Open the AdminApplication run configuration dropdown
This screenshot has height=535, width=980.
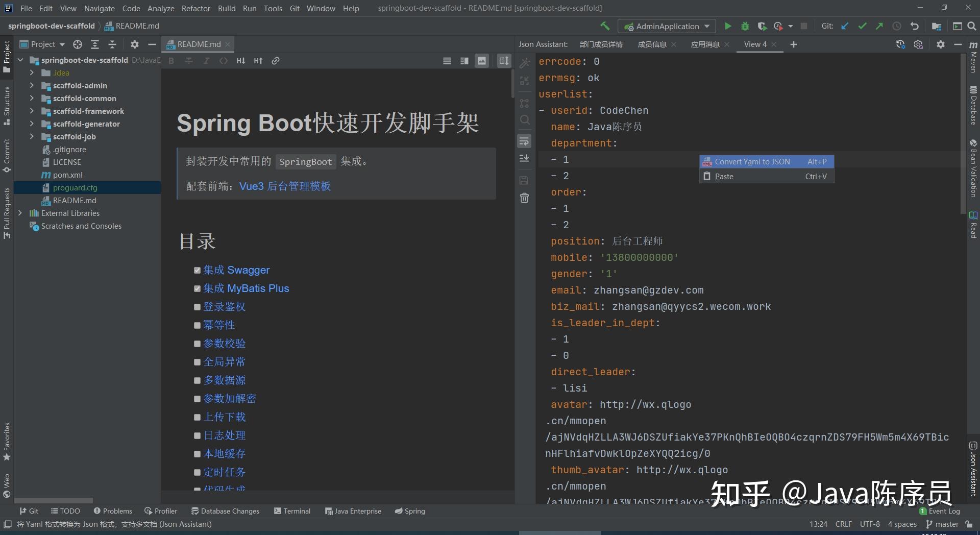[x=707, y=26]
